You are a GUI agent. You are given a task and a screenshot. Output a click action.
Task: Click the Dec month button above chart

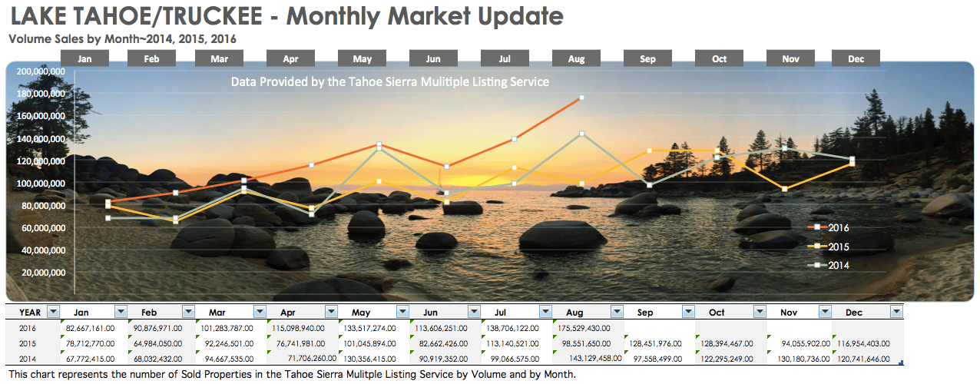tap(856, 59)
